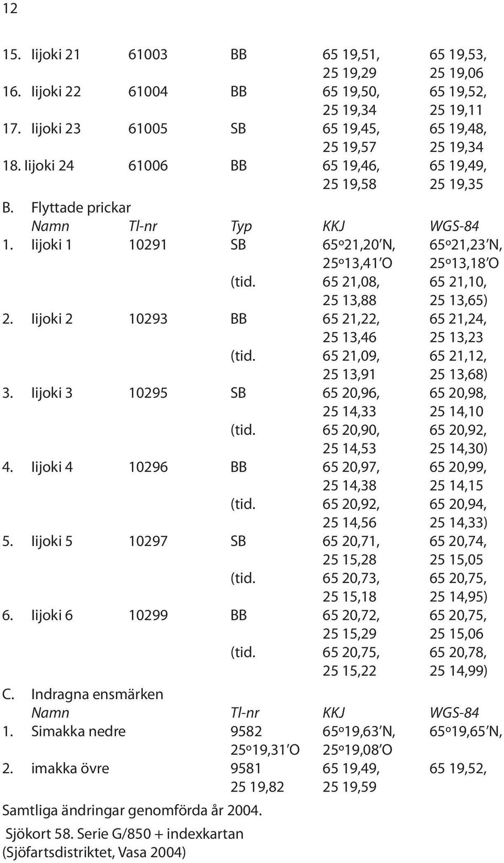Click Tl-nr 9581 for imakka övre
504x863 pixels.
click(x=246, y=768)
